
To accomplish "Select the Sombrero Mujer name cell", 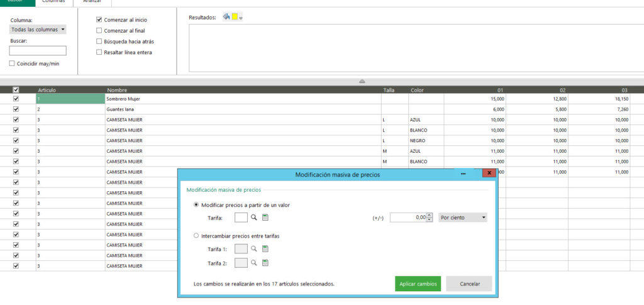I will [x=243, y=99].
